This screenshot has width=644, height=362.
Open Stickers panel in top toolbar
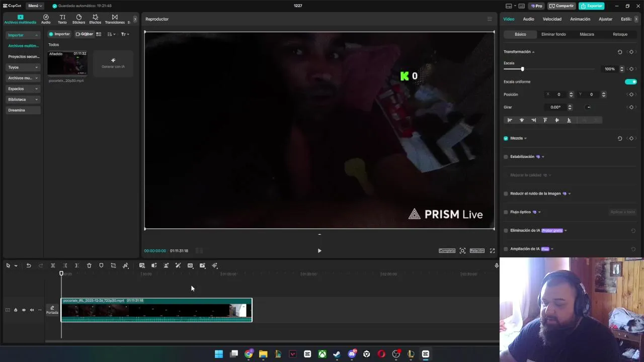point(78,19)
